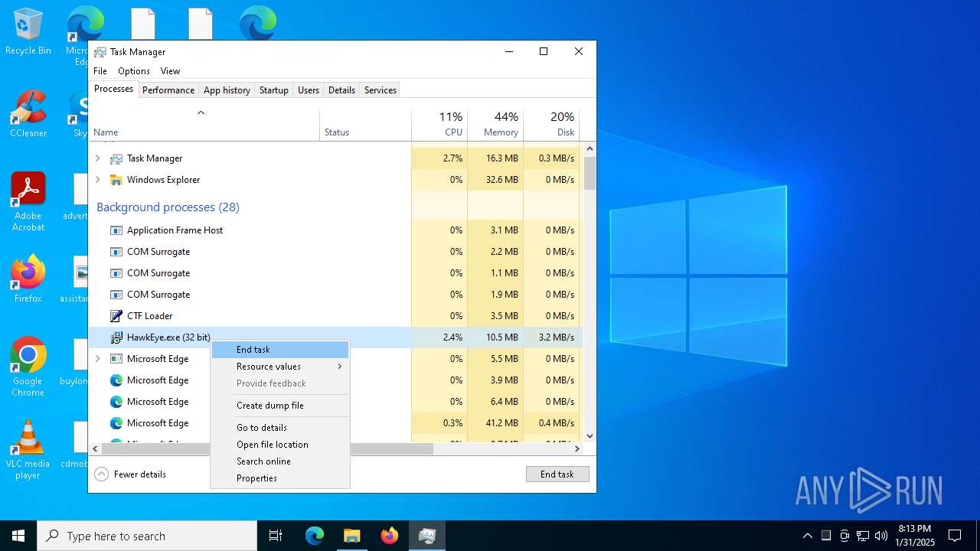Image resolution: width=980 pixels, height=551 pixels.
Task: Select Go to details
Action: (x=280, y=428)
